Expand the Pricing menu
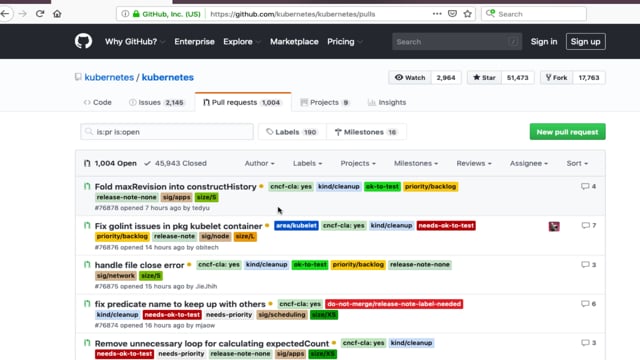The height and width of the screenshot is (360, 640). (345, 42)
